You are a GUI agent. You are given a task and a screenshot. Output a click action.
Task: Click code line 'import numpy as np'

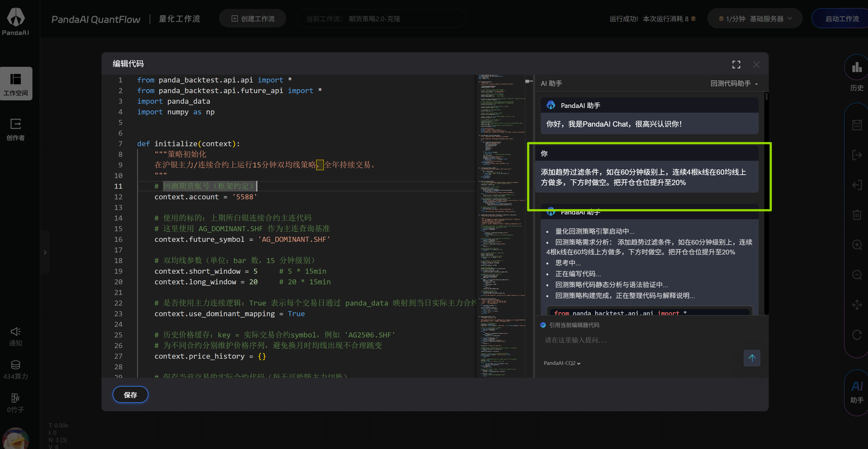(176, 112)
